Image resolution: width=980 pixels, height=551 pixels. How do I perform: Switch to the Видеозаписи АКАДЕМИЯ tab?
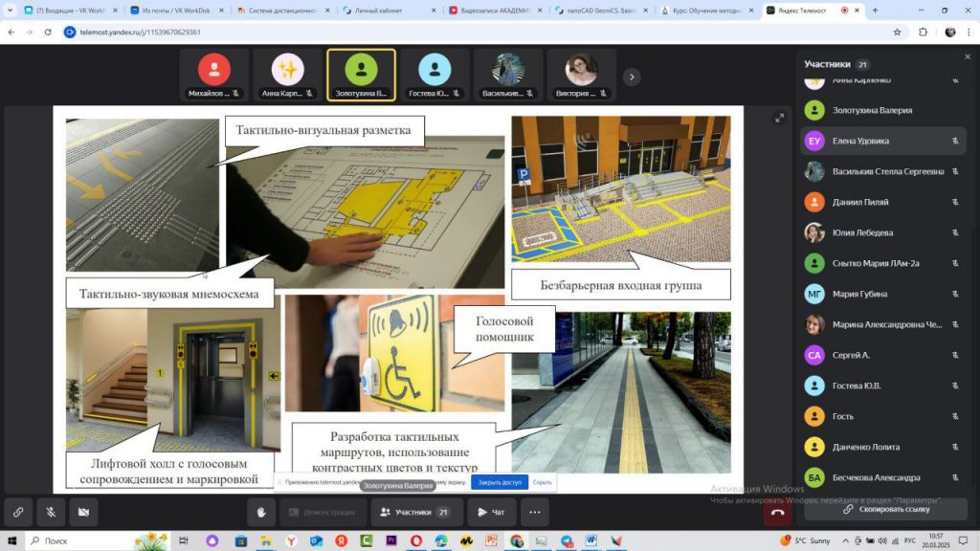(x=494, y=10)
